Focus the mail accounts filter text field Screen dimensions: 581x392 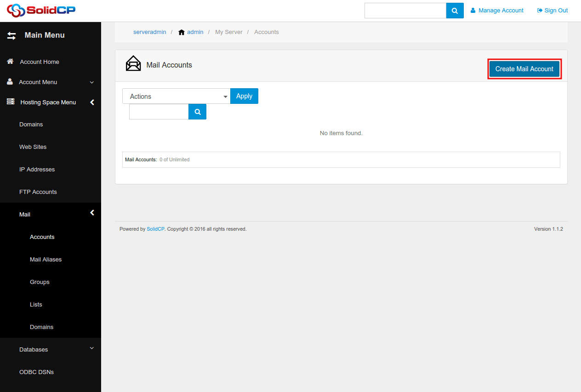pyautogui.click(x=159, y=112)
